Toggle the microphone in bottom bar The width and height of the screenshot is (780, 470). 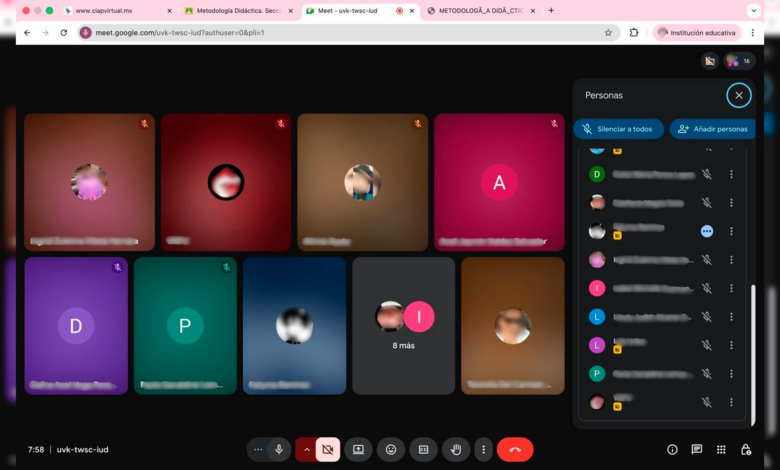[x=279, y=450]
